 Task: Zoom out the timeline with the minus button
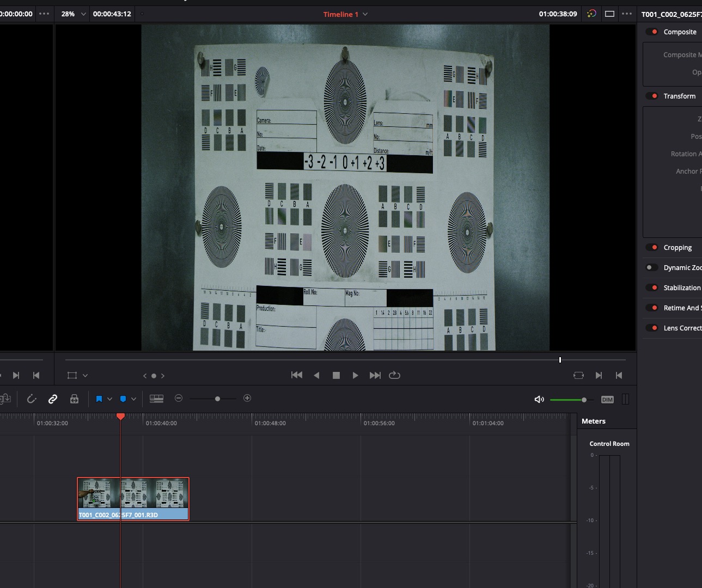(179, 399)
